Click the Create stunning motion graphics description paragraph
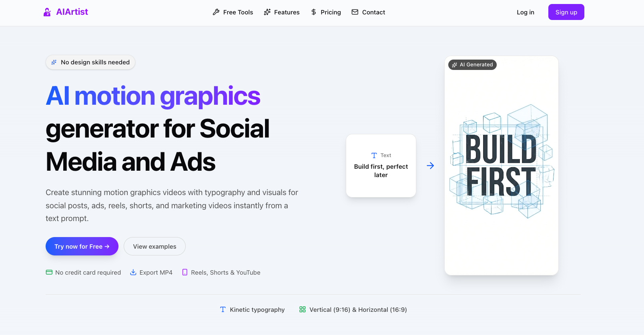 pyautogui.click(x=172, y=205)
